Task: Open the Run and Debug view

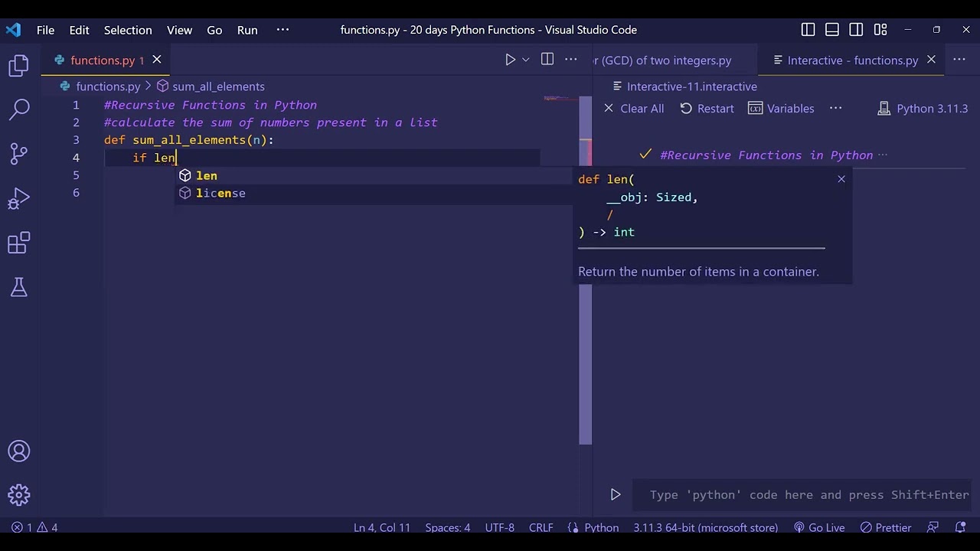Action: tap(19, 199)
